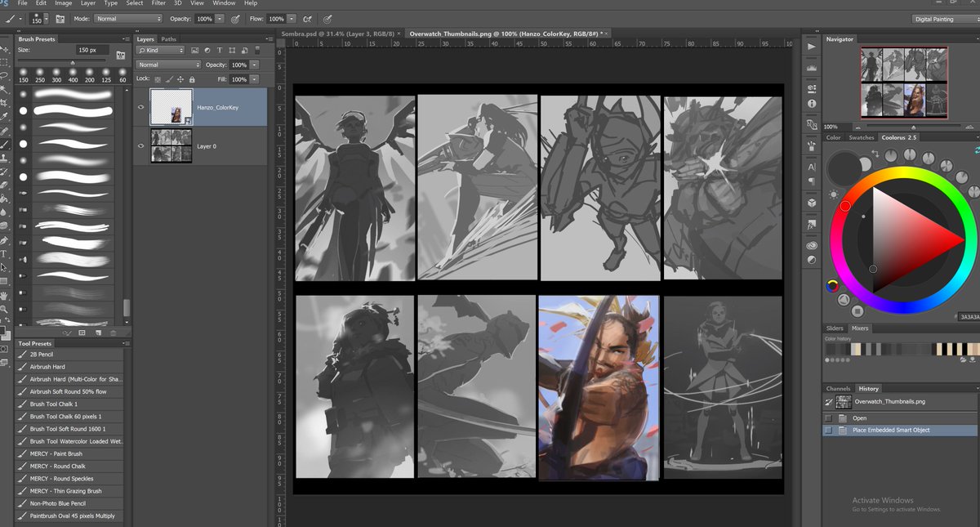The image size is (980, 527).
Task: Click the Navigator preview thumbnail
Action: (x=903, y=82)
